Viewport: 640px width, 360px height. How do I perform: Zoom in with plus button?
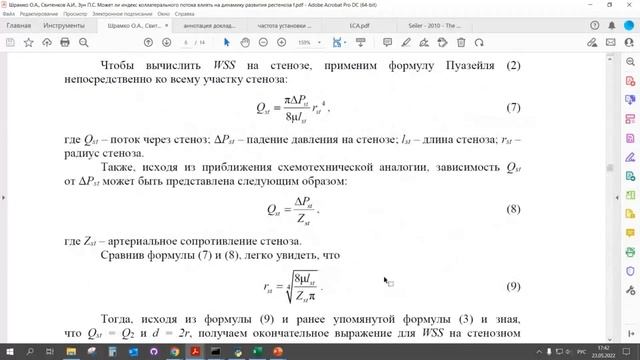pyautogui.click(x=282, y=42)
